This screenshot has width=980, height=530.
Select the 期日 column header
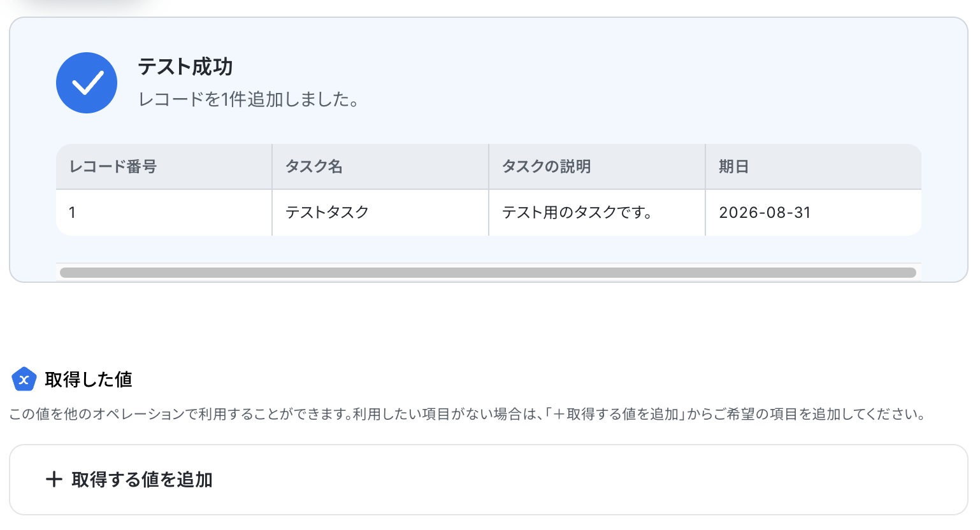coord(814,167)
